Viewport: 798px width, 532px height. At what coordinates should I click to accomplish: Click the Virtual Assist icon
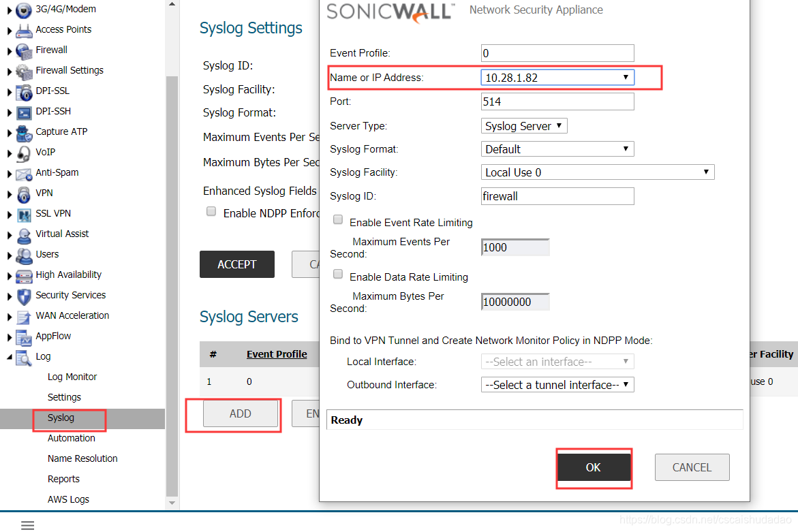[x=23, y=235]
